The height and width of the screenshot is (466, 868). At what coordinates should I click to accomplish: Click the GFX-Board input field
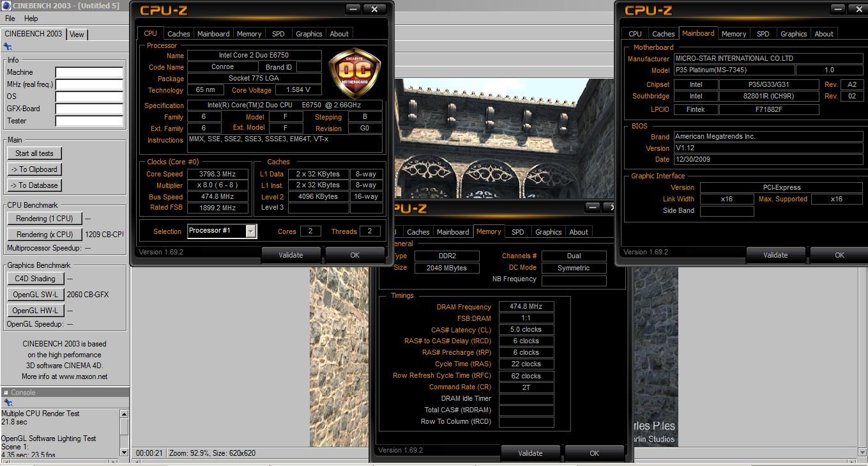pyautogui.click(x=89, y=109)
